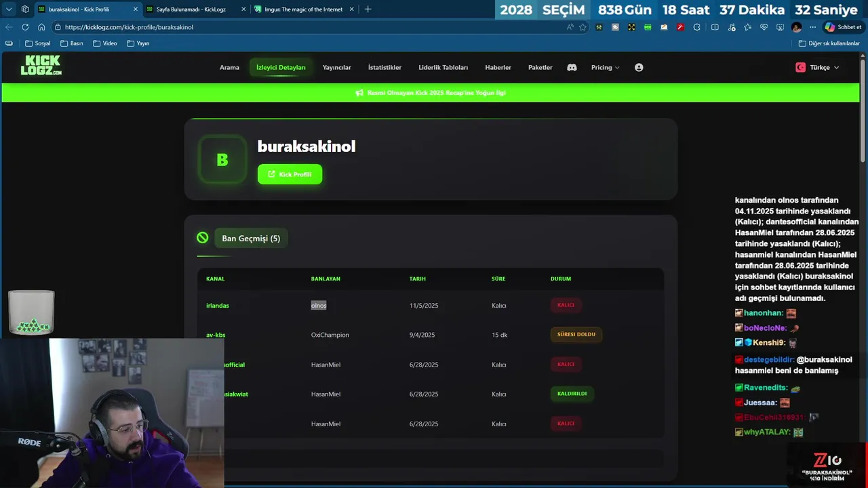
Task: Open the irlandas channel link
Action: pos(218,306)
